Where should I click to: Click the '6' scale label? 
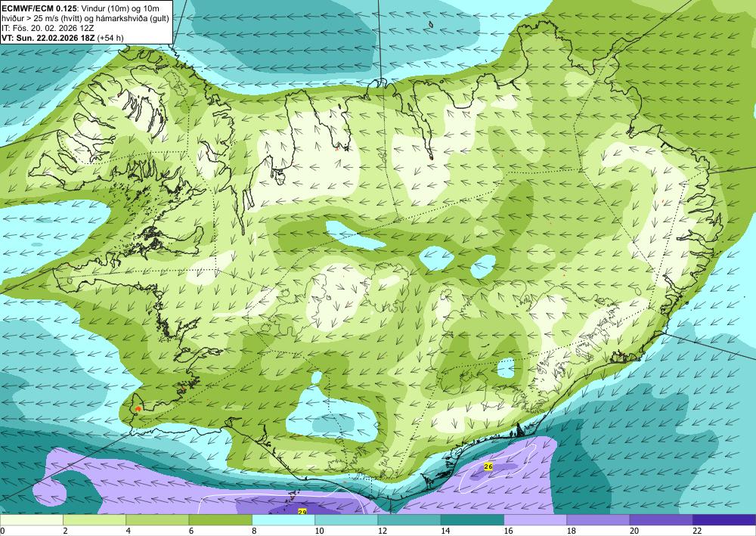click(x=191, y=531)
